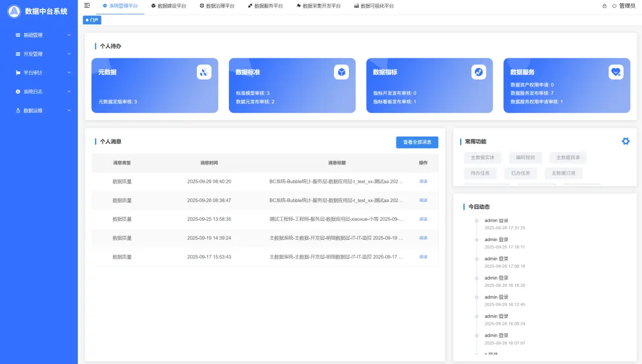Switch to the 数据采集开发平台 tab
The height and width of the screenshot is (364, 642).
coord(319,6)
